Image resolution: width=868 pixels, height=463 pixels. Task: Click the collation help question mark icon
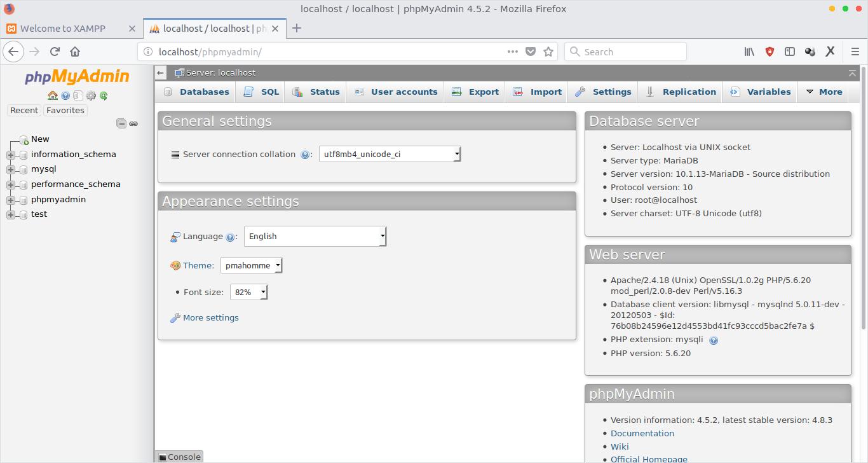(305, 155)
